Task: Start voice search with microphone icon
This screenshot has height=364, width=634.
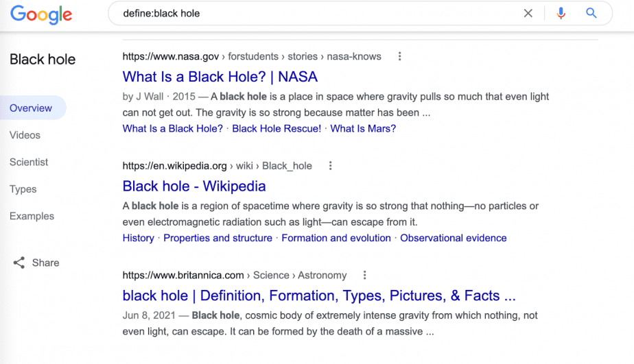Action: pyautogui.click(x=561, y=13)
